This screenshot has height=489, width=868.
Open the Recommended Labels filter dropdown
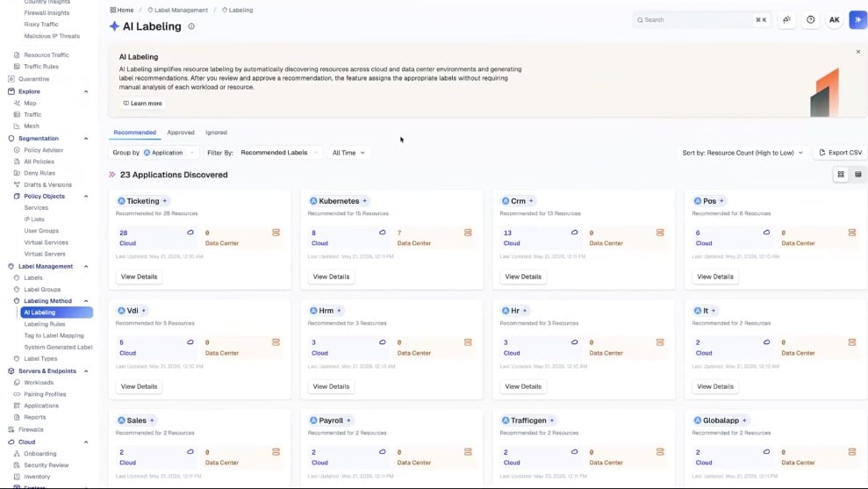tap(280, 153)
